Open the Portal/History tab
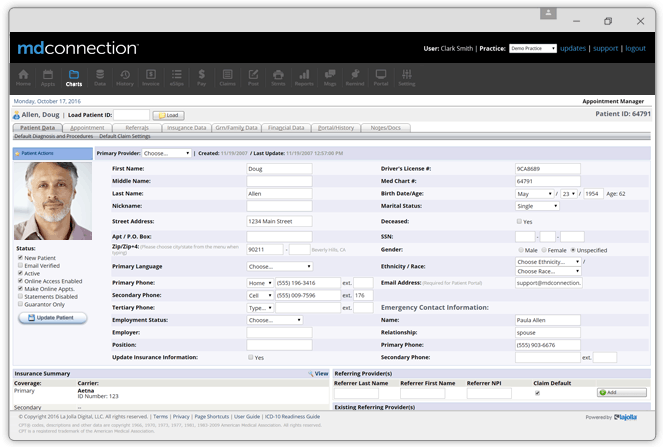The height and width of the screenshot is (447, 663). [x=336, y=128]
